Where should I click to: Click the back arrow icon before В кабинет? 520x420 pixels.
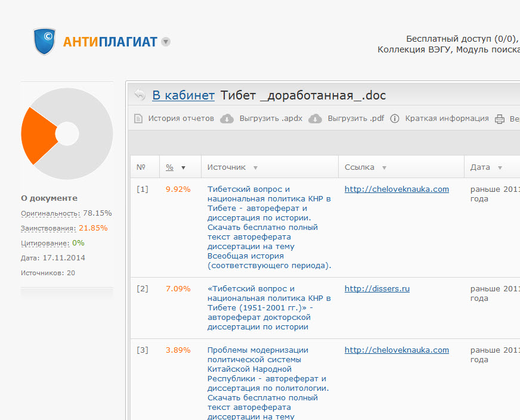click(140, 95)
